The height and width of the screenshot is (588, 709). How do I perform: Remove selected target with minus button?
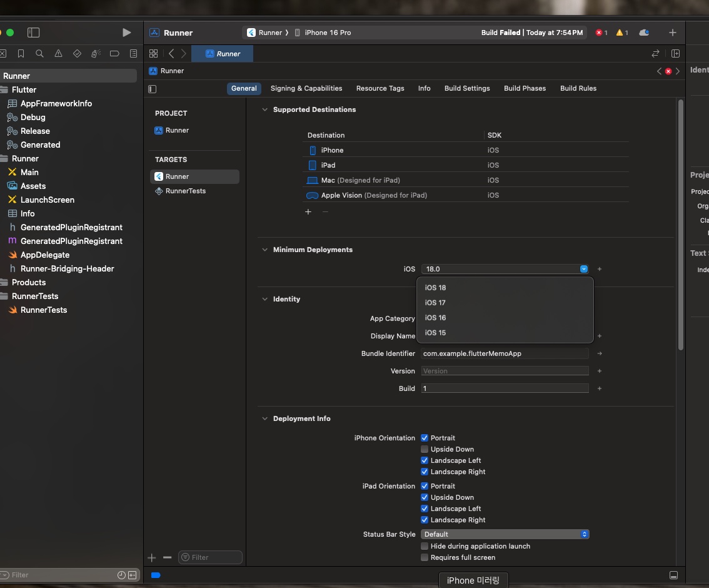coord(168,558)
